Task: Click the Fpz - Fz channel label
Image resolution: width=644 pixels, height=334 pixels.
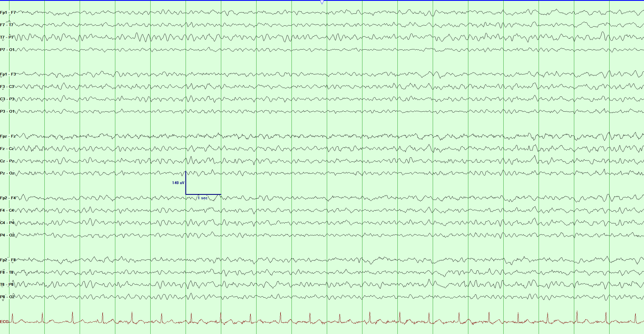Action: [x=8, y=136]
